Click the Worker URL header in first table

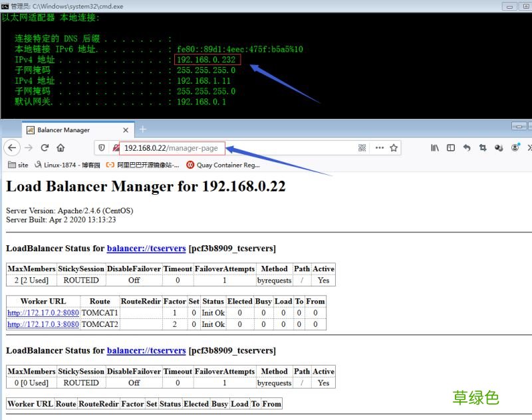pyautogui.click(x=43, y=301)
